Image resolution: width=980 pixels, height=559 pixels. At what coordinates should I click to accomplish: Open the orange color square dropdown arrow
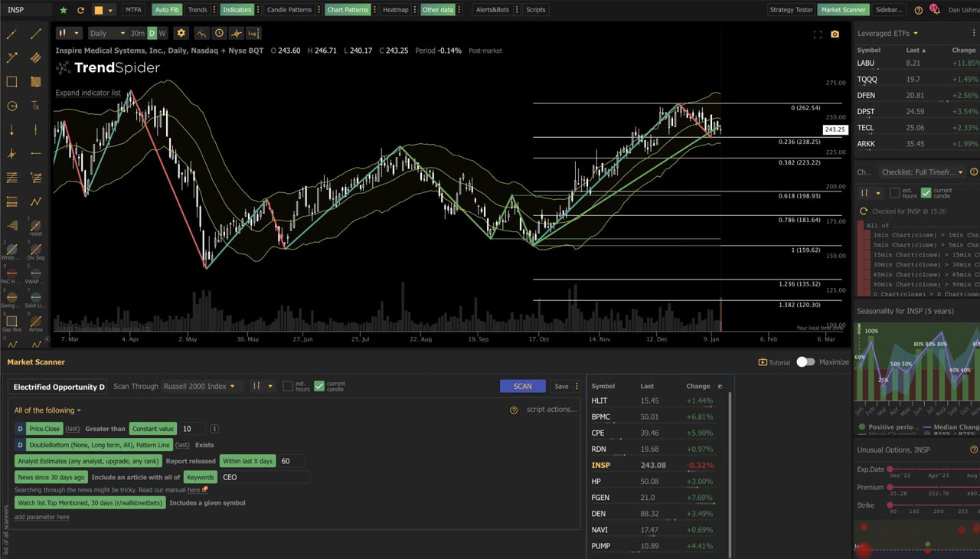[x=111, y=10]
